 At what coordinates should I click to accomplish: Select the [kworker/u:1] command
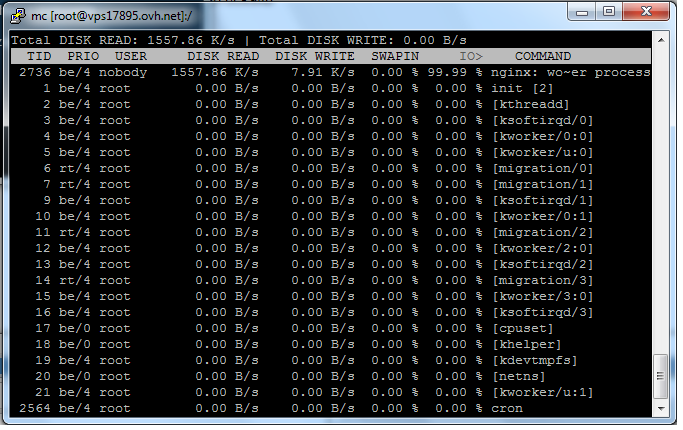542,393
